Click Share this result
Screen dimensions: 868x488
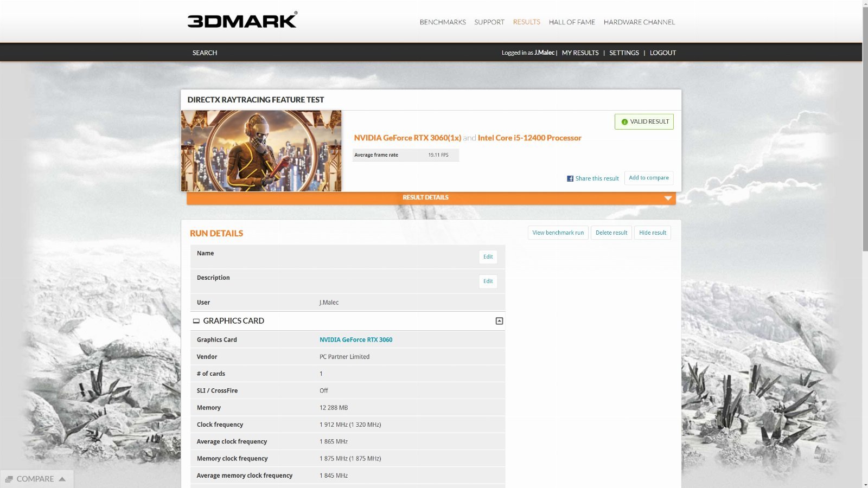[597, 178]
